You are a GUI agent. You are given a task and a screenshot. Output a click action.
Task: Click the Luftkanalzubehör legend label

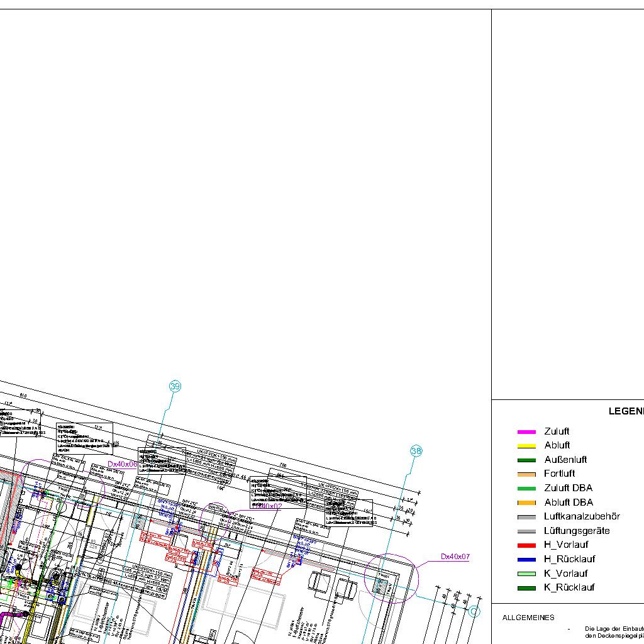coord(582,516)
